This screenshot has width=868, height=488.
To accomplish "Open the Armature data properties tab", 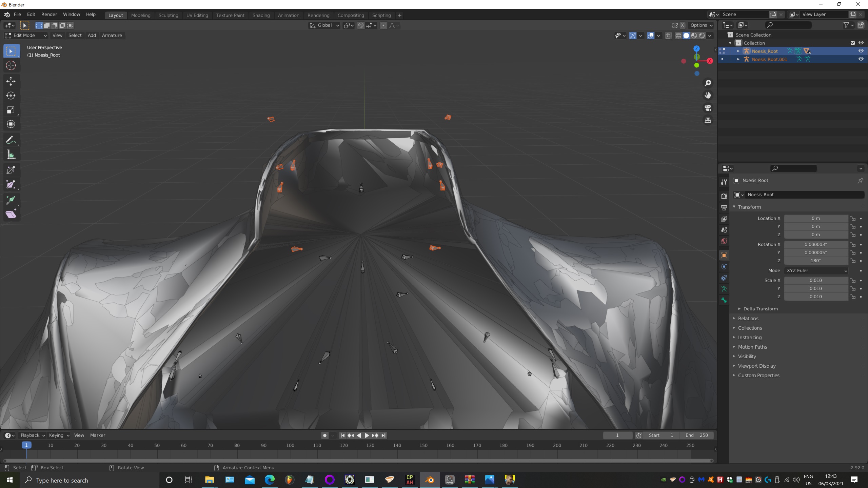I will pyautogui.click(x=724, y=289).
